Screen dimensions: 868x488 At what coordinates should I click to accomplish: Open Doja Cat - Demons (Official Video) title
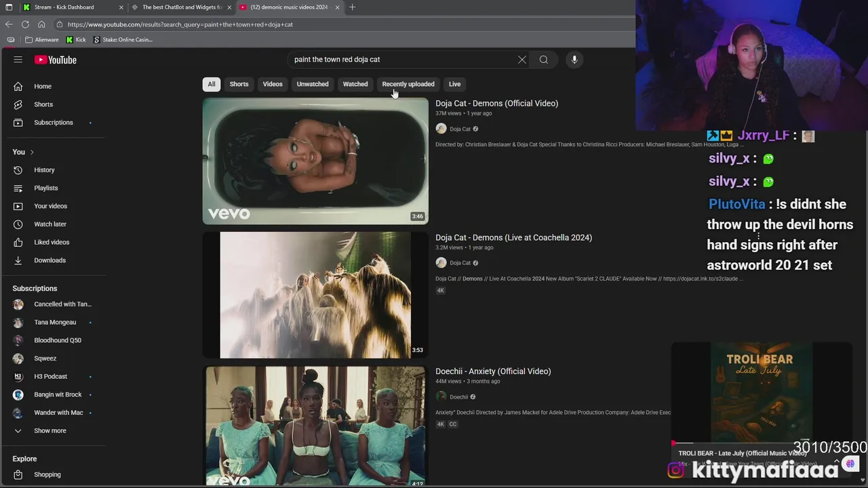coord(496,104)
